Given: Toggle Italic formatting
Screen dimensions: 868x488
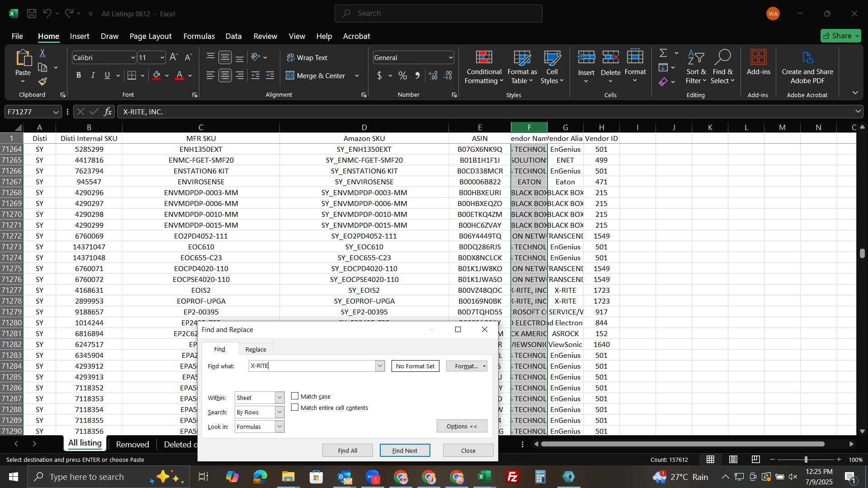Looking at the screenshot, I should (93, 75).
